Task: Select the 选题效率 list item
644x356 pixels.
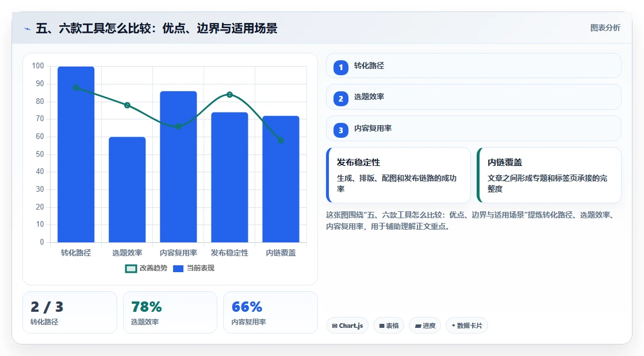Action: 474,97
